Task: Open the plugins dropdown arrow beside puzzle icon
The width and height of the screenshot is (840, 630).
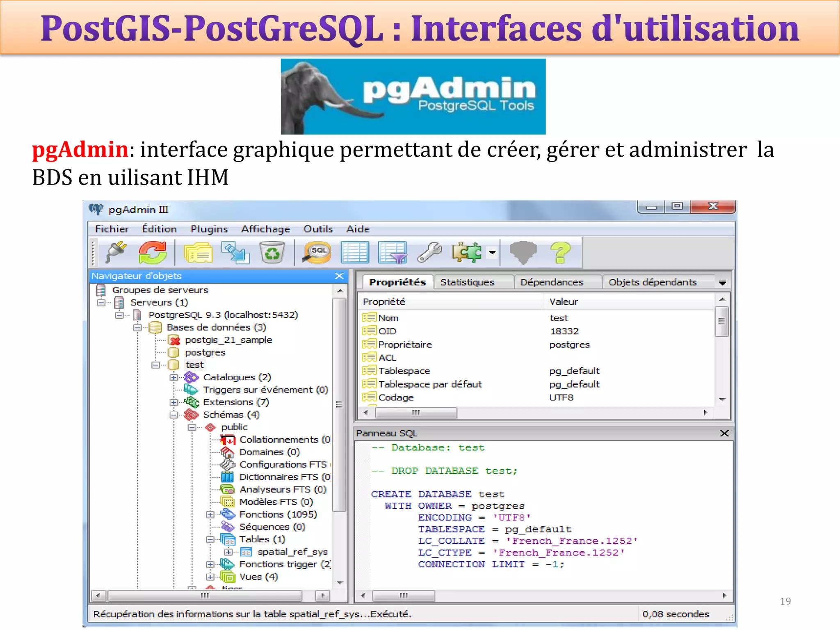Action: [492, 252]
